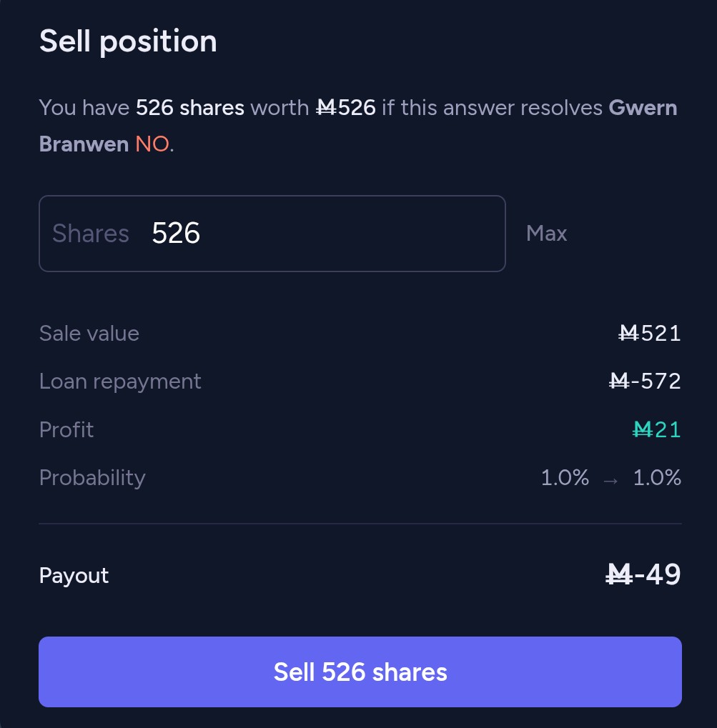The height and width of the screenshot is (728, 717).
Task: Click the bold 526 shares text
Action: click(190, 108)
